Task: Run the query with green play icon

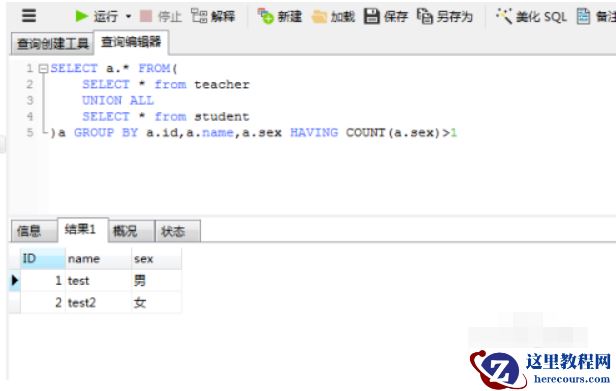Action: point(81,16)
